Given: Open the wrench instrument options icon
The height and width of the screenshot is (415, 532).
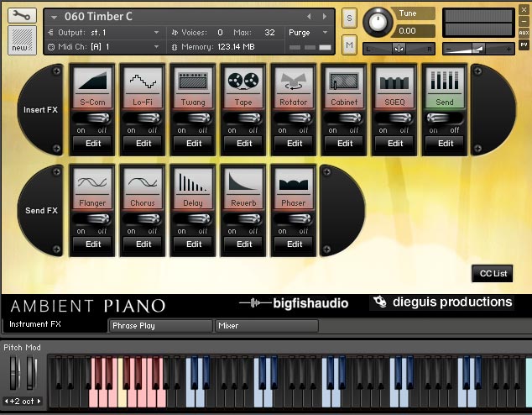Looking at the screenshot, I should tap(22, 16).
